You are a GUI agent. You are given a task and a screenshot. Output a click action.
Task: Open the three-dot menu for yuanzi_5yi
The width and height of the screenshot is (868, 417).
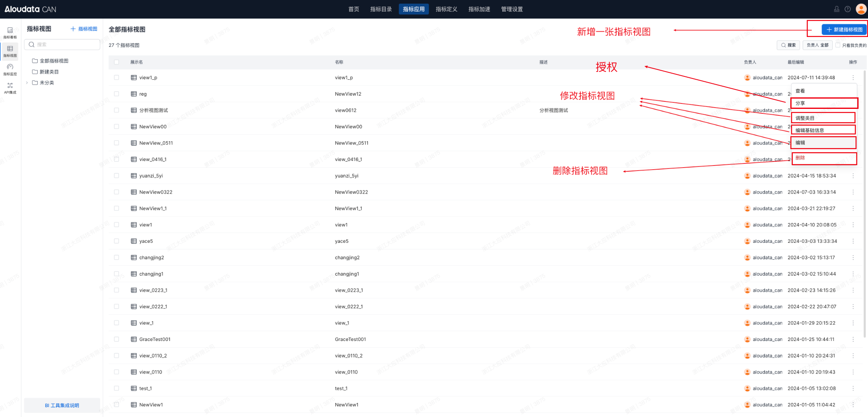pos(853,176)
